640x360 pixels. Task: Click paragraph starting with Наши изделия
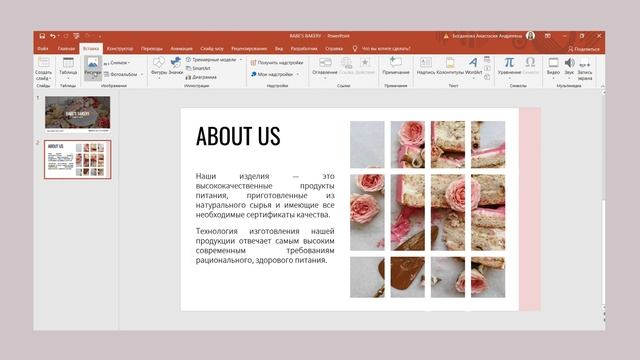pos(265,195)
